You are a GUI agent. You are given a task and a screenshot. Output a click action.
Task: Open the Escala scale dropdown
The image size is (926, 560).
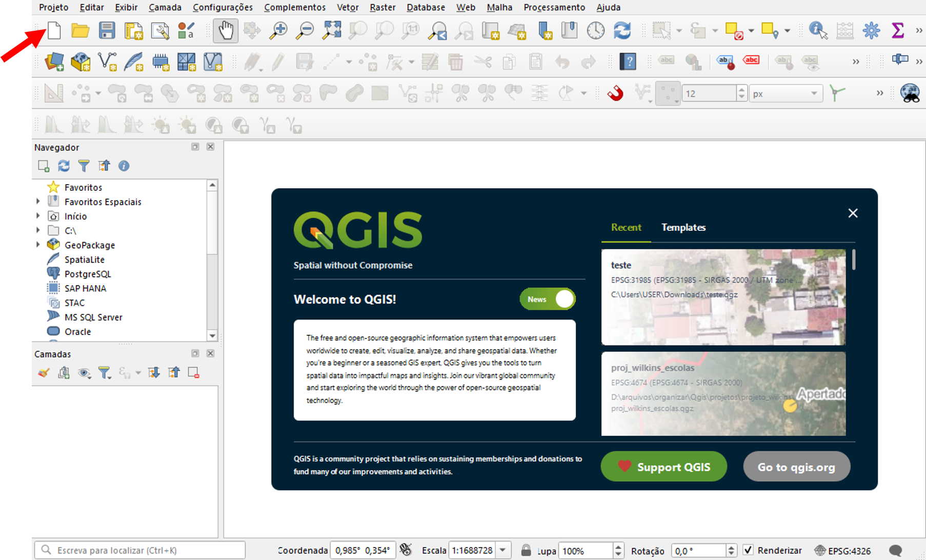(504, 550)
